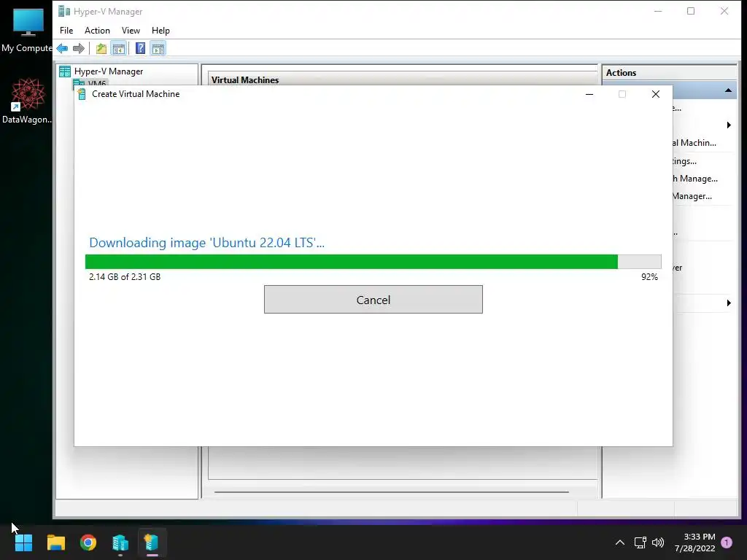This screenshot has height=560, width=747.
Task: Click '2.14 GB of 2.31 GB' text
Action: [125, 276]
